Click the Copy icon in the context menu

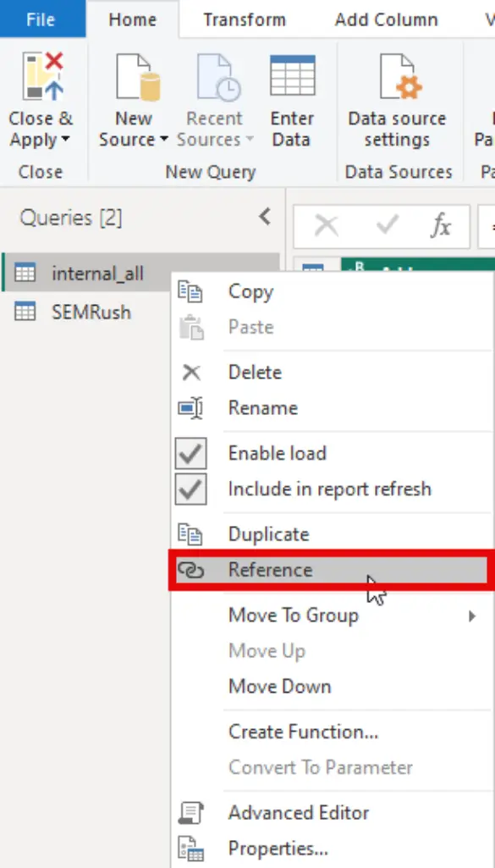point(190,291)
